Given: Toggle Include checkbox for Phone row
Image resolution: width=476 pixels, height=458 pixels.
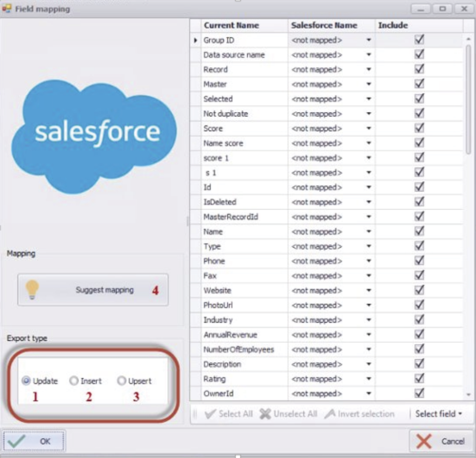Looking at the screenshot, I should [x=419, y=261].
